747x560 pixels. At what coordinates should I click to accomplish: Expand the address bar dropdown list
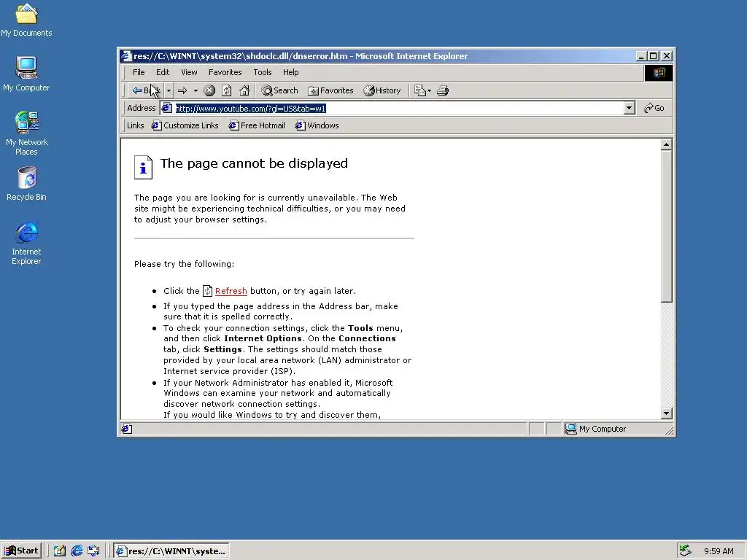point(629,108)
